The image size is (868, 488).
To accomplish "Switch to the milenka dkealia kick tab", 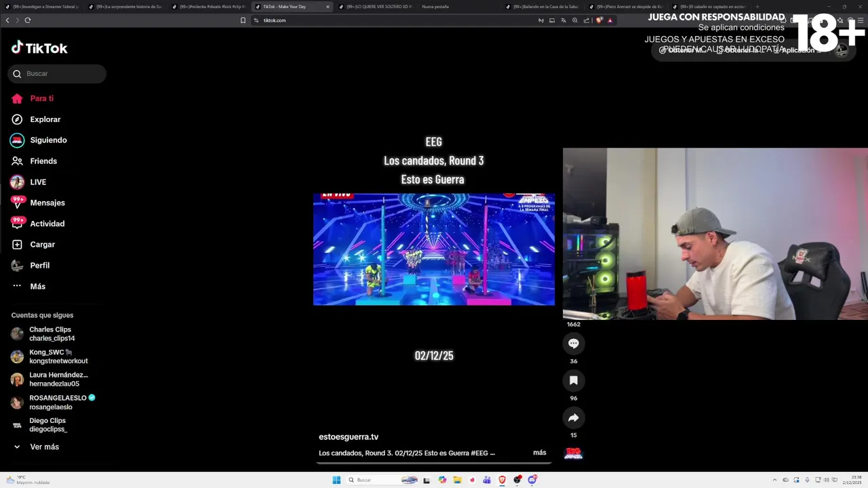I will 208,7.
